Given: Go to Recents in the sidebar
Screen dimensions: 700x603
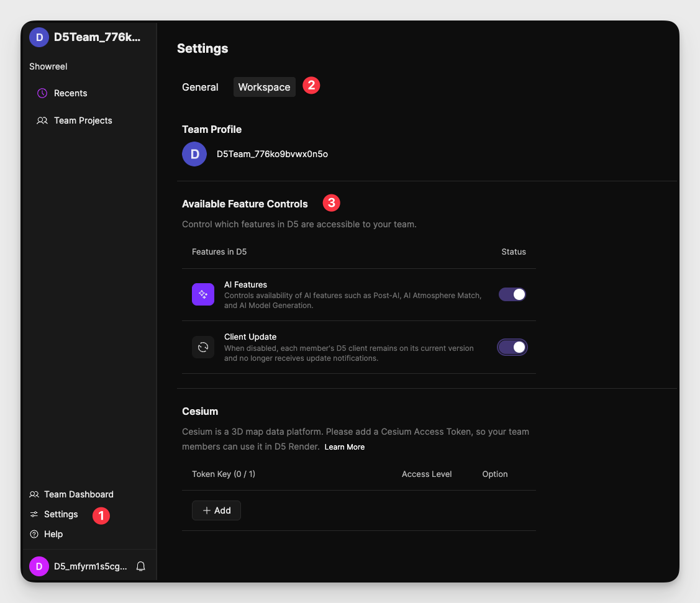Looking at the screenshot, I should point(70,93).
